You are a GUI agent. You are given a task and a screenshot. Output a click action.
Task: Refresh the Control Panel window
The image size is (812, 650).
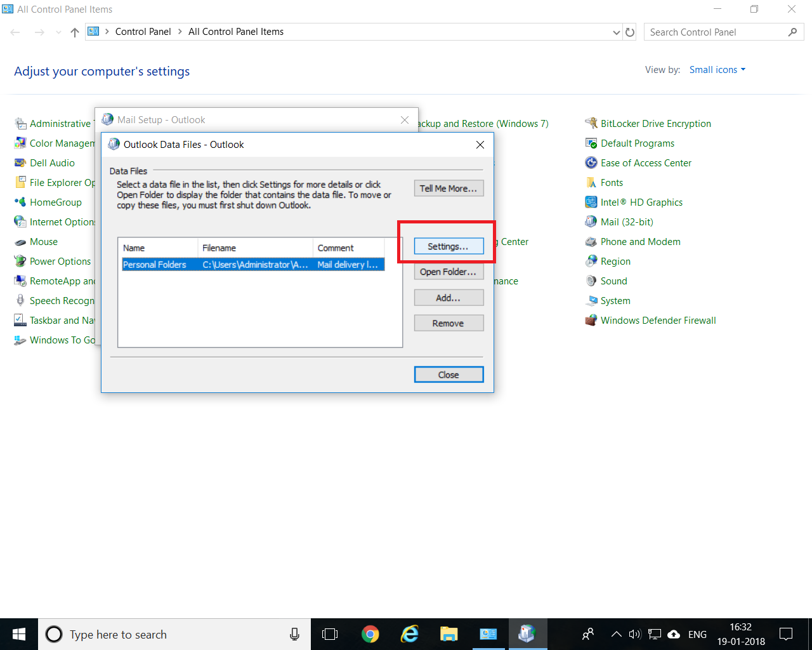point(630,32)
